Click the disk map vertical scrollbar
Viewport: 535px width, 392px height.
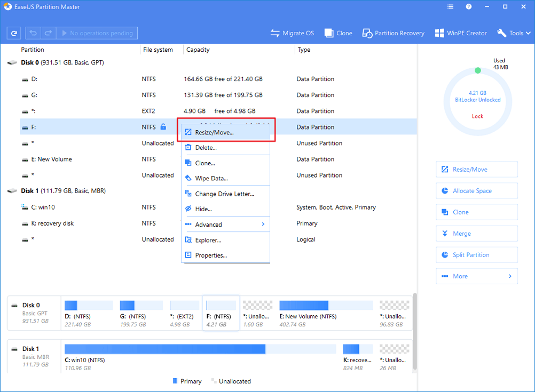click(x=415, y=331)
